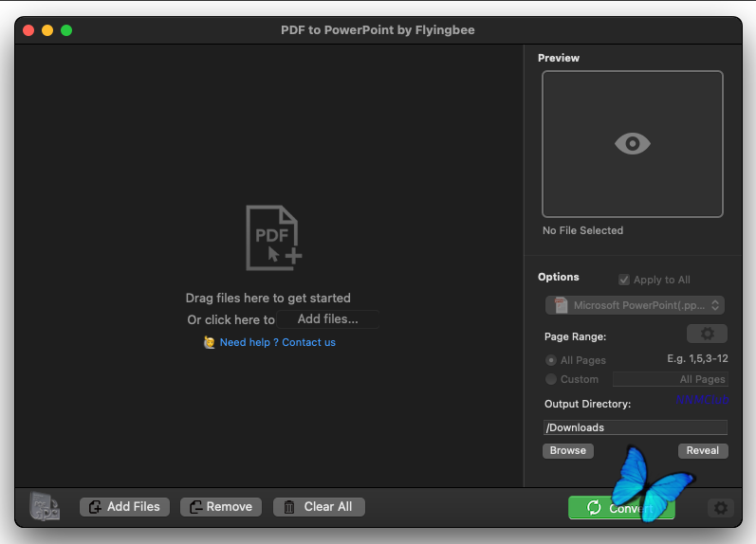
Task: Click Remove in the bottom toolbar
Action: click(221, 507)
